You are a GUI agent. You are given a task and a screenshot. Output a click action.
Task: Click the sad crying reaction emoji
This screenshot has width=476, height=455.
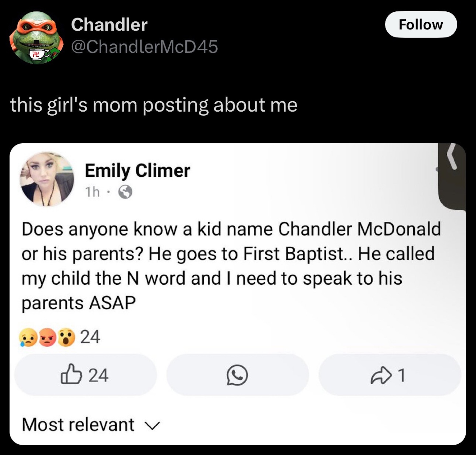click(x=28, y=337)
